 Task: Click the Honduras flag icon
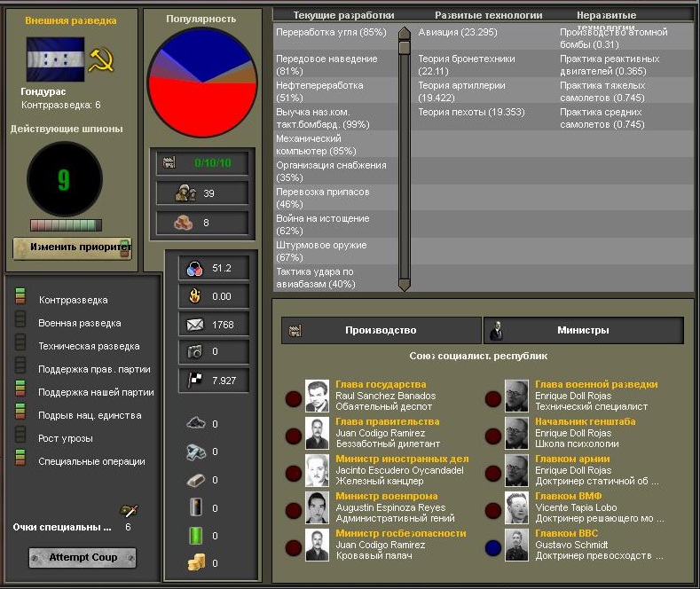[x=55, y=59]
